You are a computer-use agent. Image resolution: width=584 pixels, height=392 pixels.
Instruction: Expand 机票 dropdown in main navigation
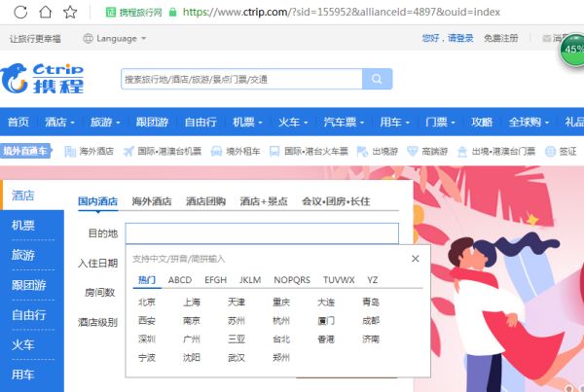tap(247, 123)
